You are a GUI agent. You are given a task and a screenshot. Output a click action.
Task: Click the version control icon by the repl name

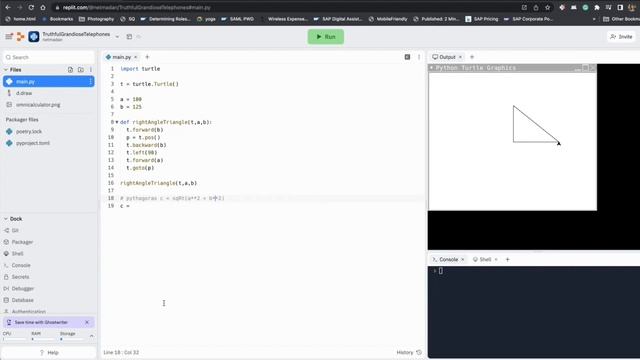point(129,37)
